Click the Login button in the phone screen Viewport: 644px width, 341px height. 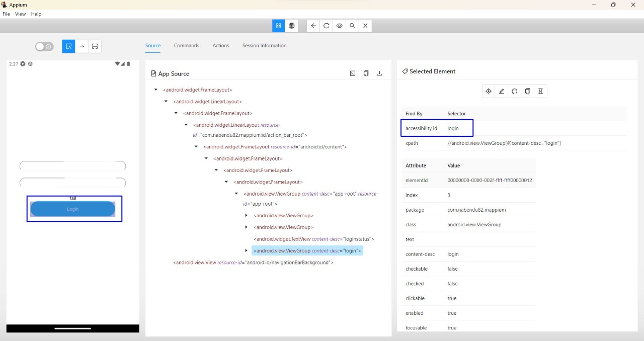[72, 209]
